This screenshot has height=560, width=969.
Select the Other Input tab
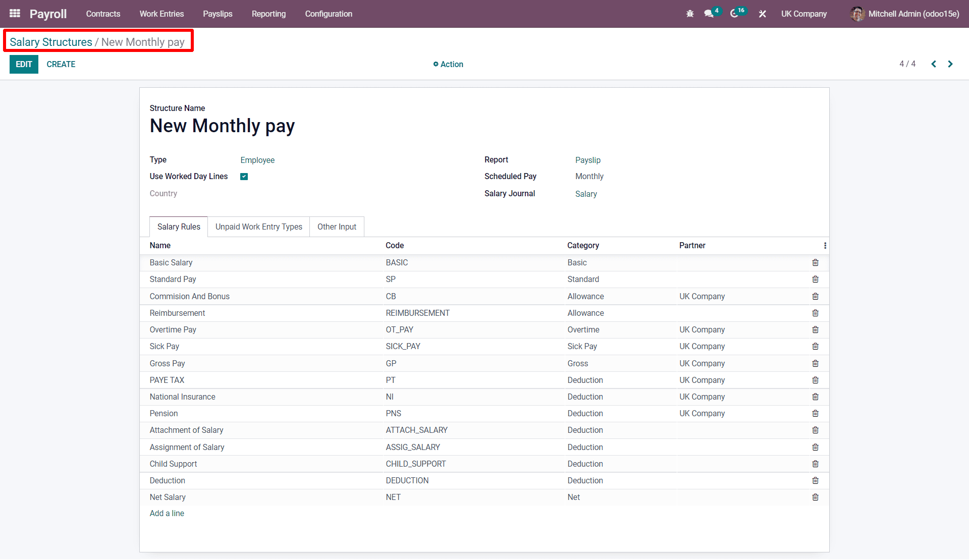(x=337, y=226)
